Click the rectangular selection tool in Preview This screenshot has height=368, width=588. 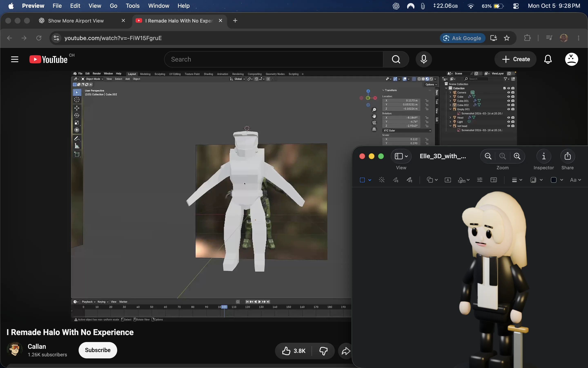pyautogui.click(x=362, y=180)
